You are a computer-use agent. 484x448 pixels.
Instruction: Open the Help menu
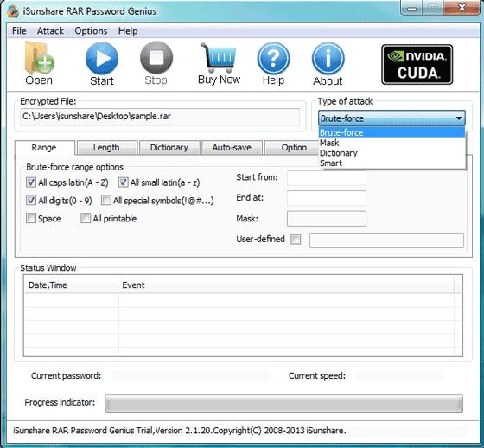(x=128, y=31)
